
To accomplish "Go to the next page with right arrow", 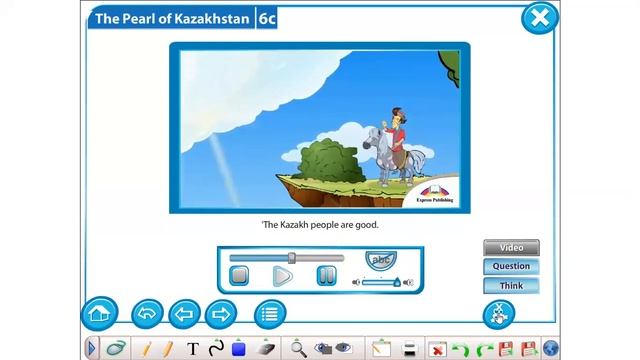I will tap(221, 314).
